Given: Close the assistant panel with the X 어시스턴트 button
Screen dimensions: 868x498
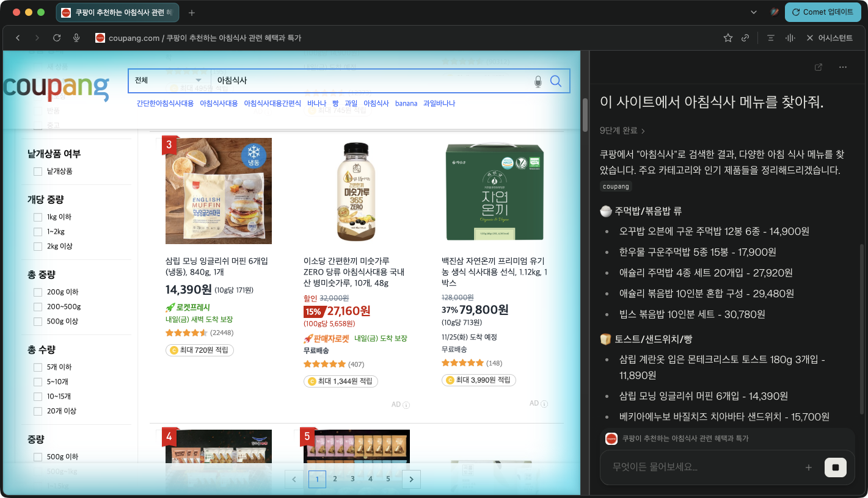Looking at the screenshot, I should coord(830,38).
